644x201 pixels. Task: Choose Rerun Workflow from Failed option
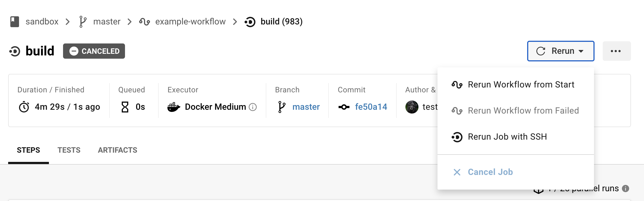point(515,111)
